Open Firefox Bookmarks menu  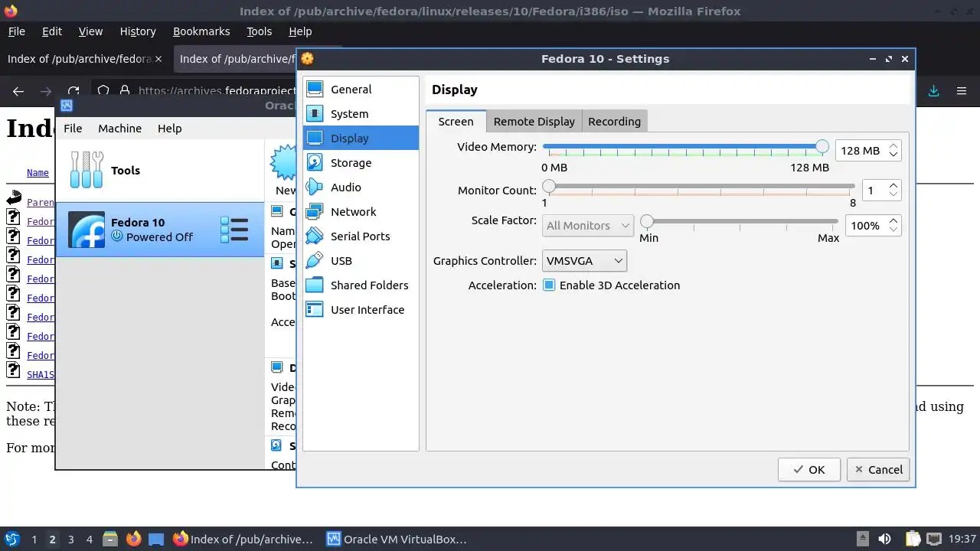click(201, 31)
